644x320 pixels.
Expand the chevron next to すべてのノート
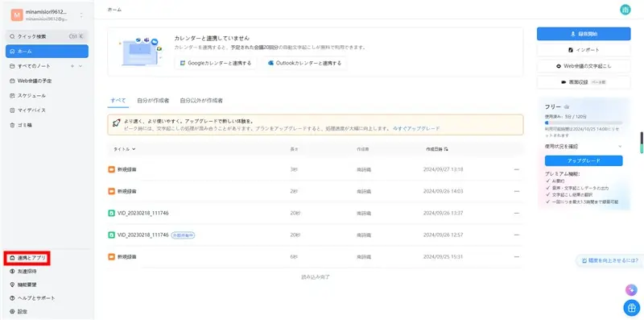pyautogui.click(x=80, y=66)
